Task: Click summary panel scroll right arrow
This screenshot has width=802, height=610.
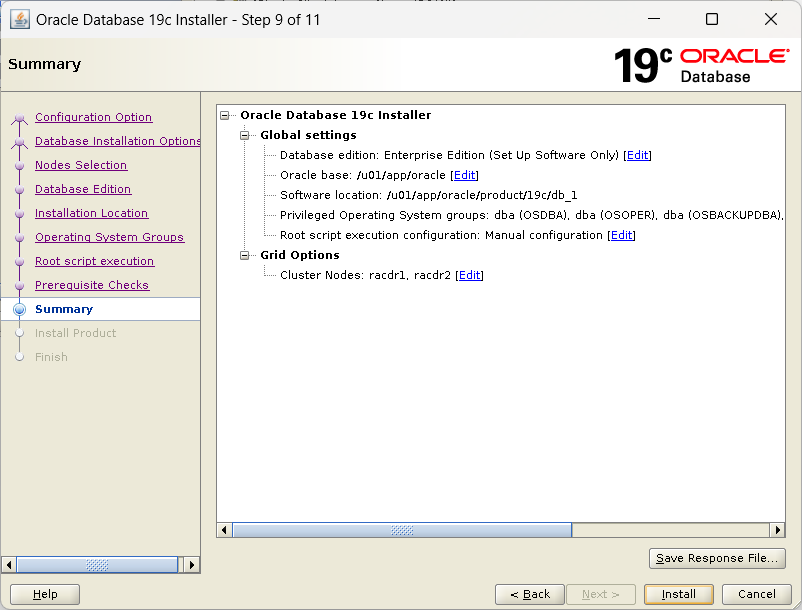Action: click(777, 530)
